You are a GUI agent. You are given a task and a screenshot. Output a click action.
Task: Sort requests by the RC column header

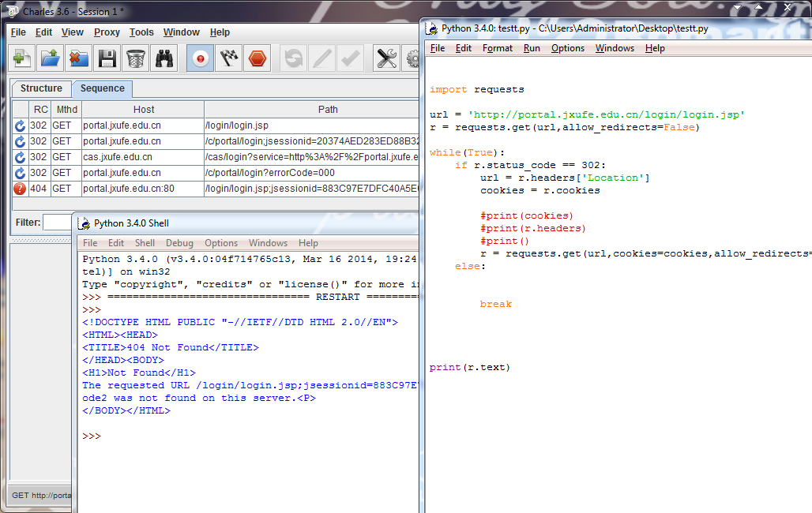point(40,110)
